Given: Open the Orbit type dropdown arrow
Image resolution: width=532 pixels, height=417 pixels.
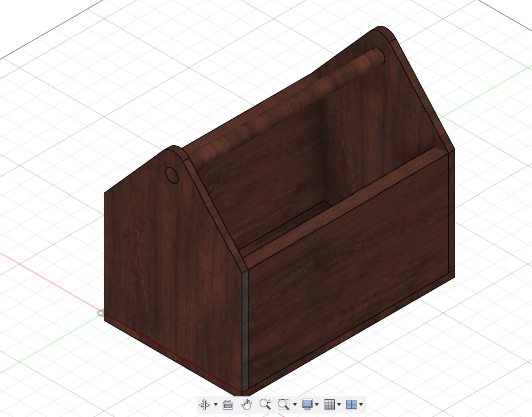Looking at the screenshot, I should 216,405.
